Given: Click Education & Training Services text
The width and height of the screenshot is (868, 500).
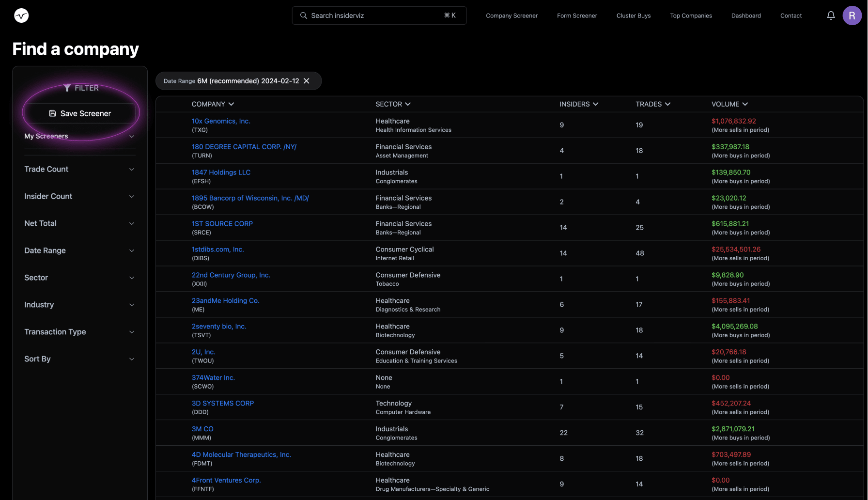Looking at the screenshot, I should click(416, 361).
